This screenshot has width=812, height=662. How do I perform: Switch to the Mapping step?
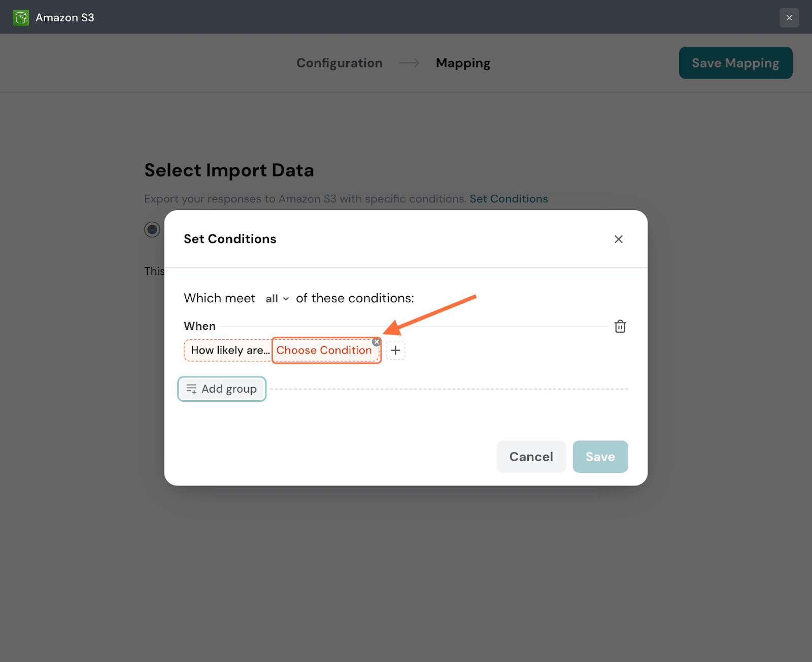[x=463, y=63]
